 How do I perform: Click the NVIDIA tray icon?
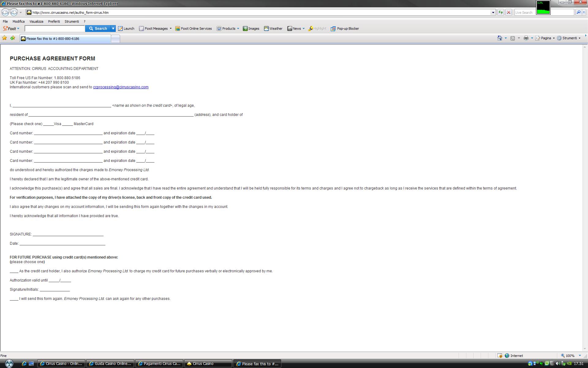tap(569, 364)
